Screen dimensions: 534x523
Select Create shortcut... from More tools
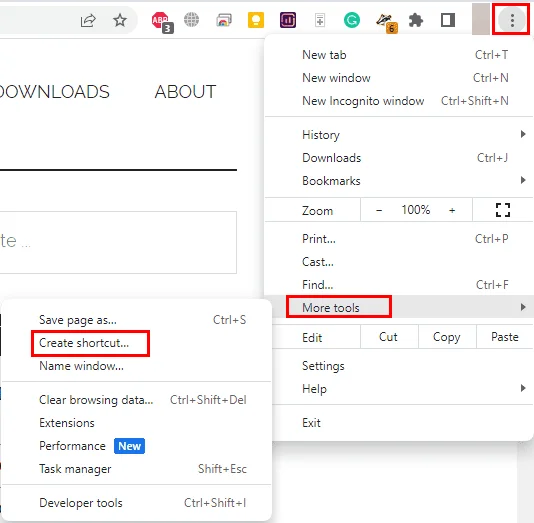(84, 343)
